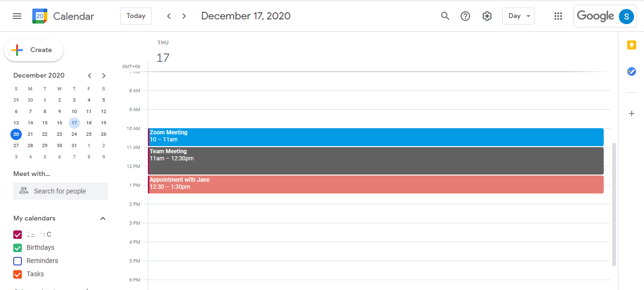The height and width of the screenshot is (290, 644).
Task: Advance to the next day with the forward arrow
Action: pyautogui.click(x=184, y=16)
